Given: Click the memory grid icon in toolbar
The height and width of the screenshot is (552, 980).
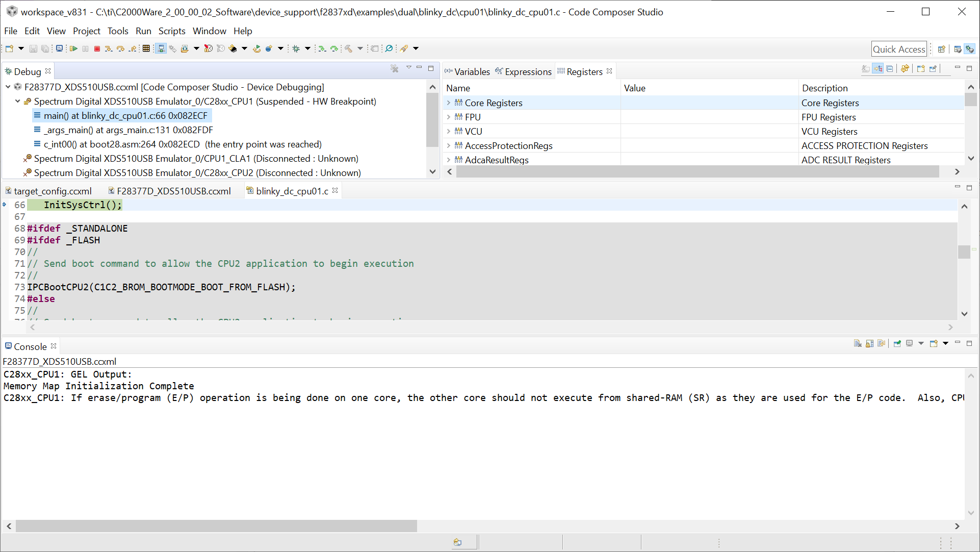Looking at the screenshot, I should tap(146, 48).
